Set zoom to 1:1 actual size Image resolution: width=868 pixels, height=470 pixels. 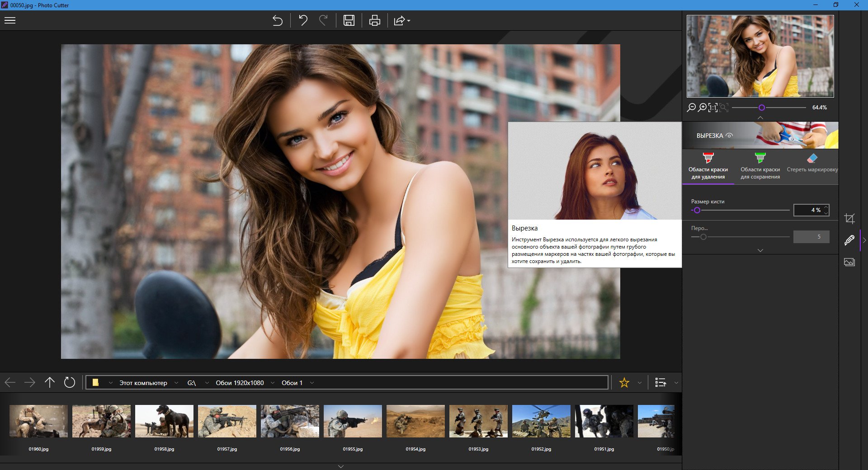[x=713, y=108]
